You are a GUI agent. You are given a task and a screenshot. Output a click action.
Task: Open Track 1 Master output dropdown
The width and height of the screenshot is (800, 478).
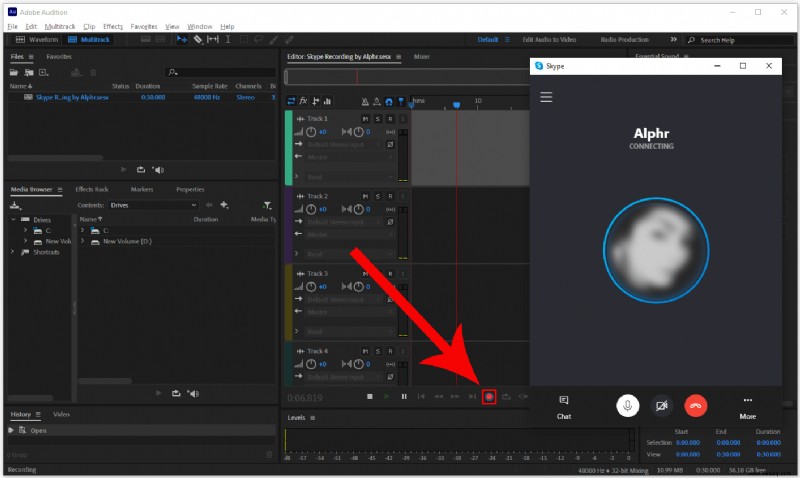[x=350, y=157]
